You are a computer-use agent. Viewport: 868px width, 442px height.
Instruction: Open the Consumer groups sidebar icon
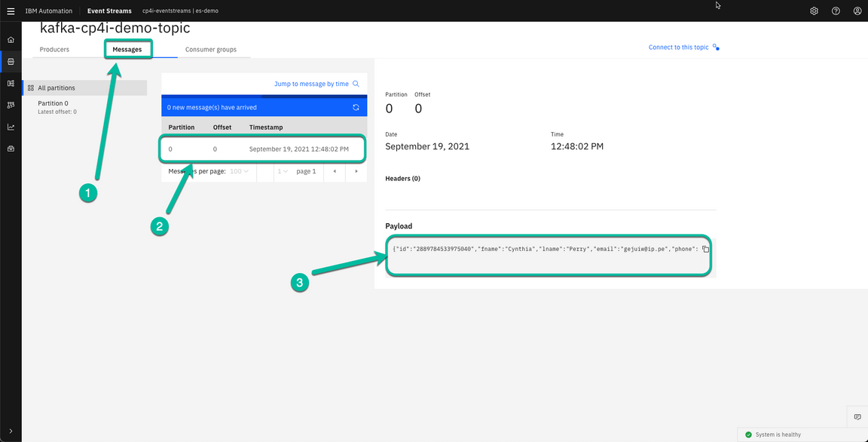(10, 104)
